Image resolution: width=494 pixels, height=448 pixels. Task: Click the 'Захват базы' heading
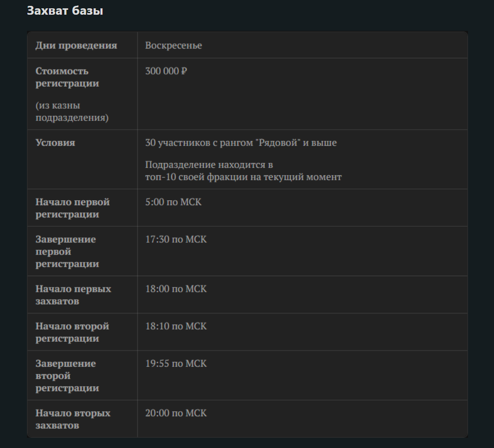[x=65, y=11]
